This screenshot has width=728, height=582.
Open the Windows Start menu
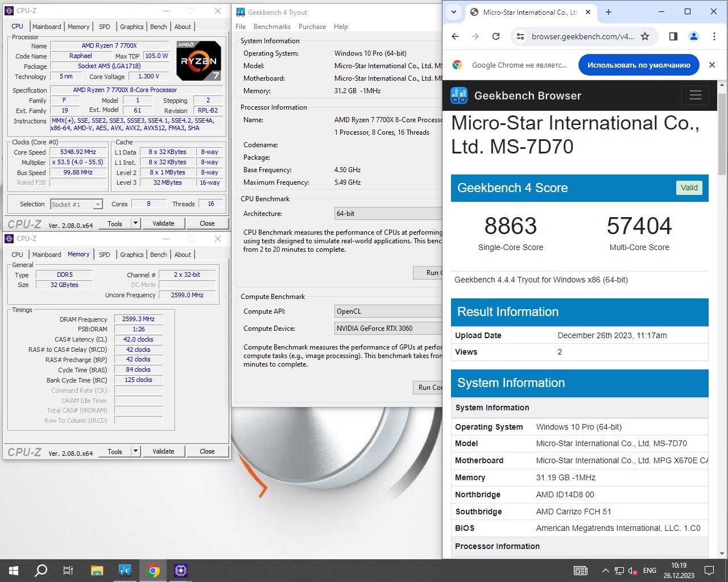(x=14, y=571)
